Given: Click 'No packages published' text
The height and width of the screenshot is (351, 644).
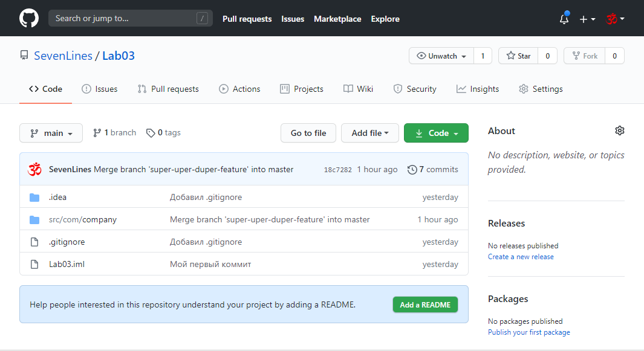Looking at the screenshot, I should 525,321.
